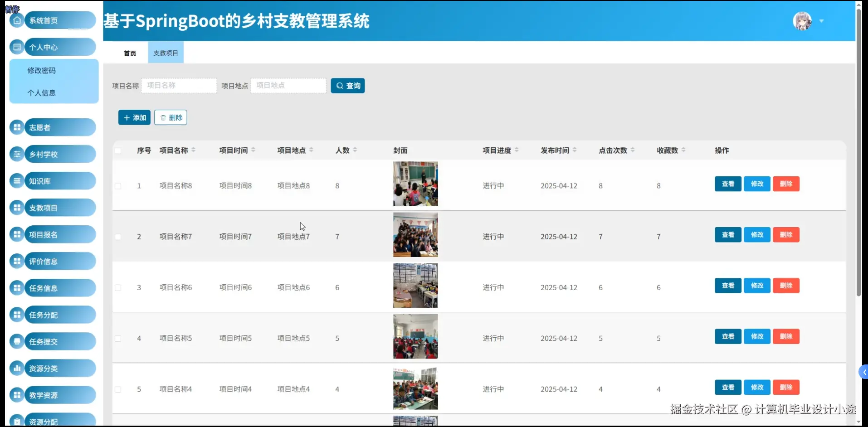This screenshot has width=868, height=427.
Task: Click the grid icon beside 任务分配
Action: [17, 315]
